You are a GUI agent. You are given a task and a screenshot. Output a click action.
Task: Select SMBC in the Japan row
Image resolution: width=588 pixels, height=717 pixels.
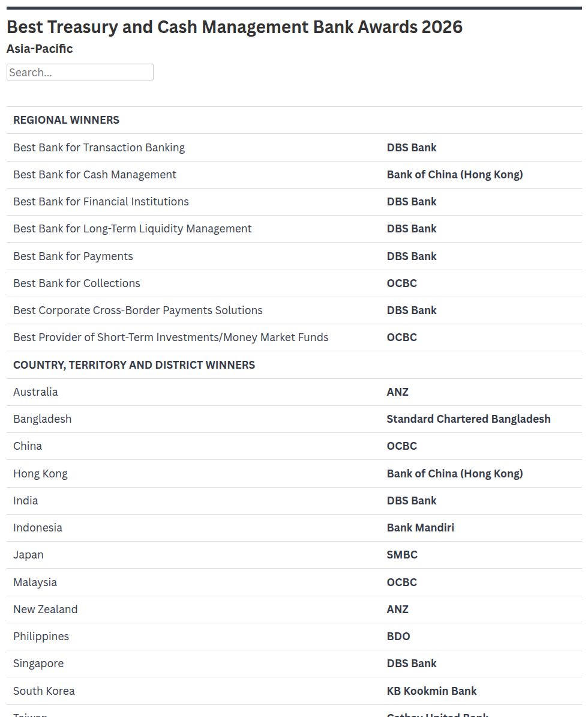pos(402,555)
